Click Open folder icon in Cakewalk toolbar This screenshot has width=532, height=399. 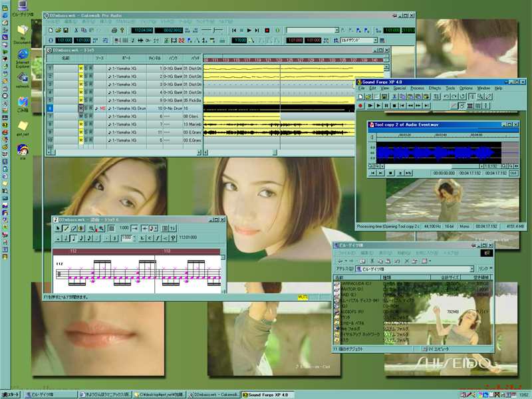[x=59, y=30]
